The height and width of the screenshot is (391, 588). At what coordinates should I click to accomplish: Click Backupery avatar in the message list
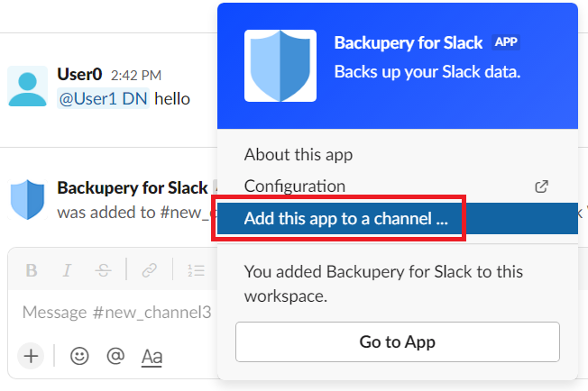[x=28, y=199]
